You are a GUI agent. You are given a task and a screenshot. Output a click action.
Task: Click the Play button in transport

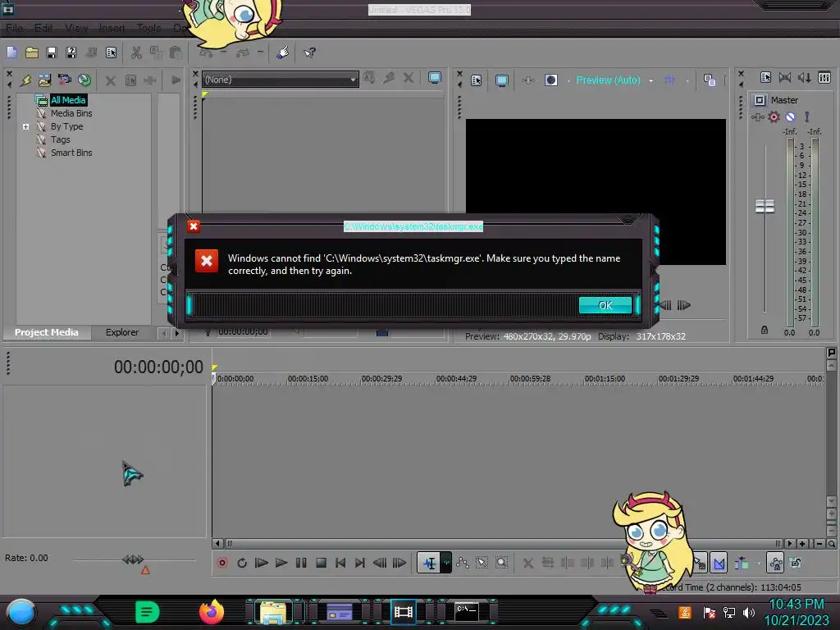[281, 563]
